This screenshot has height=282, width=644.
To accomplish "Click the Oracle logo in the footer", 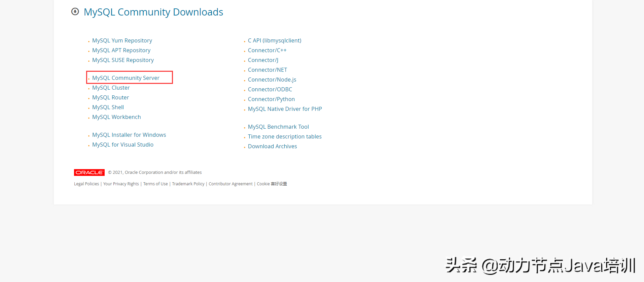I will 89,173.
